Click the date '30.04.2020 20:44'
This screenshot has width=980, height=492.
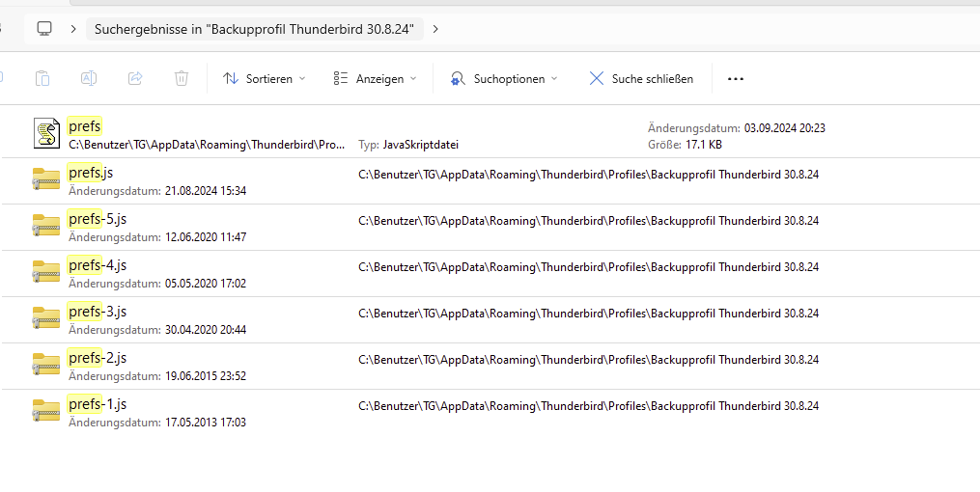(x=206, y=330)
